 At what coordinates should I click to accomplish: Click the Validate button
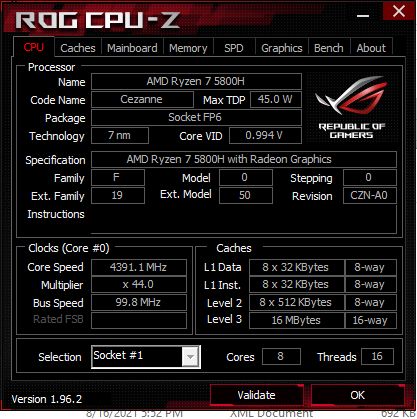coord(256,395)
